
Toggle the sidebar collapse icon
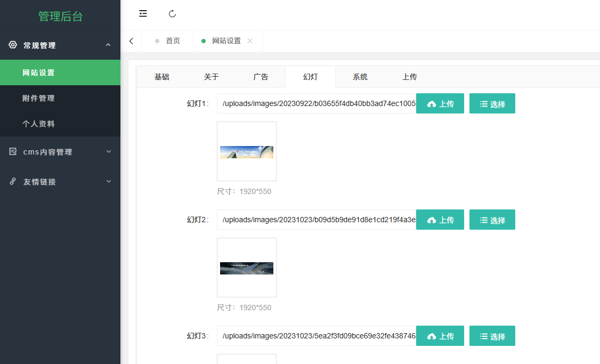pos(143,14)
